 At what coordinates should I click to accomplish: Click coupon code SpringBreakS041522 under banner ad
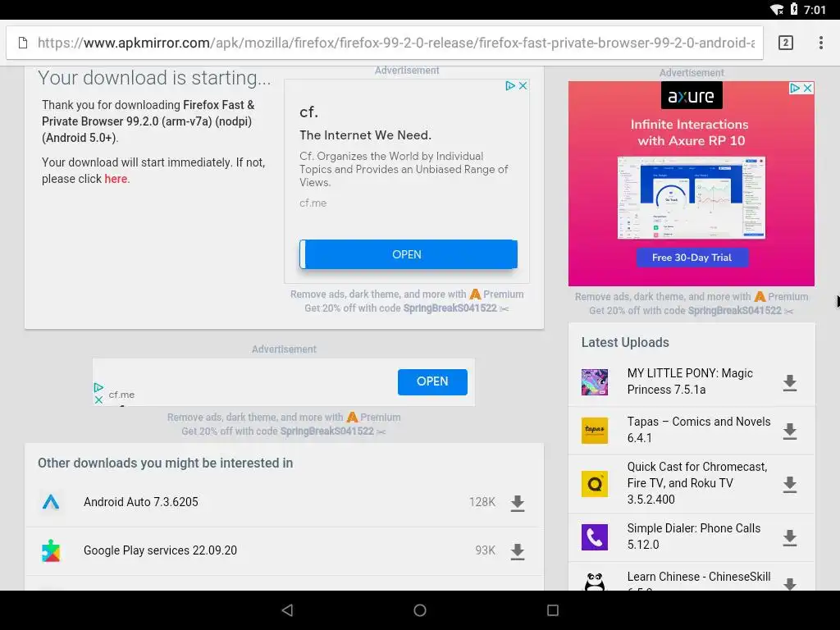(326, 431)
